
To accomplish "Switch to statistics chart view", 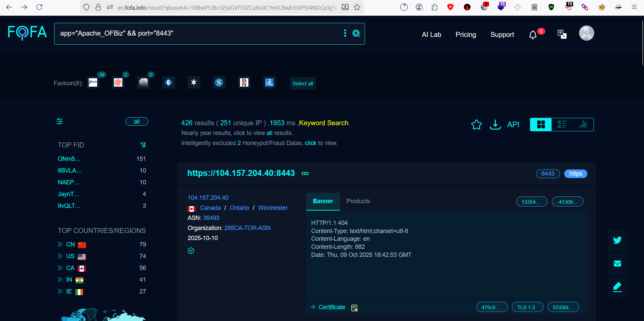I will coord(583,125).
